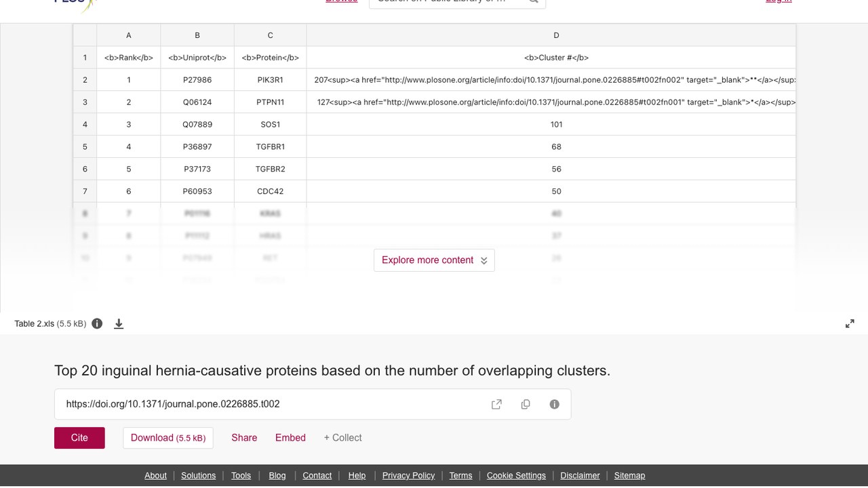Open the Blog footer link

coord(277,476)
